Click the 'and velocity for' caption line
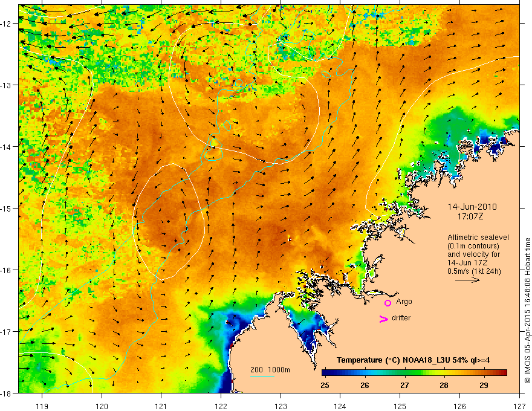Screen dimensions: 532x411 tap(473, 254)
